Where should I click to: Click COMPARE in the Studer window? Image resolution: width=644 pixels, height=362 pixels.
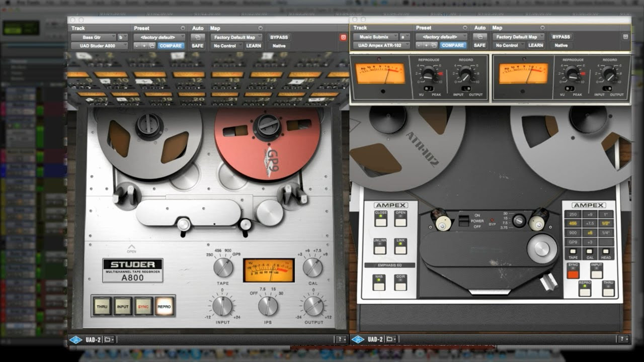[x=171, y=46]
